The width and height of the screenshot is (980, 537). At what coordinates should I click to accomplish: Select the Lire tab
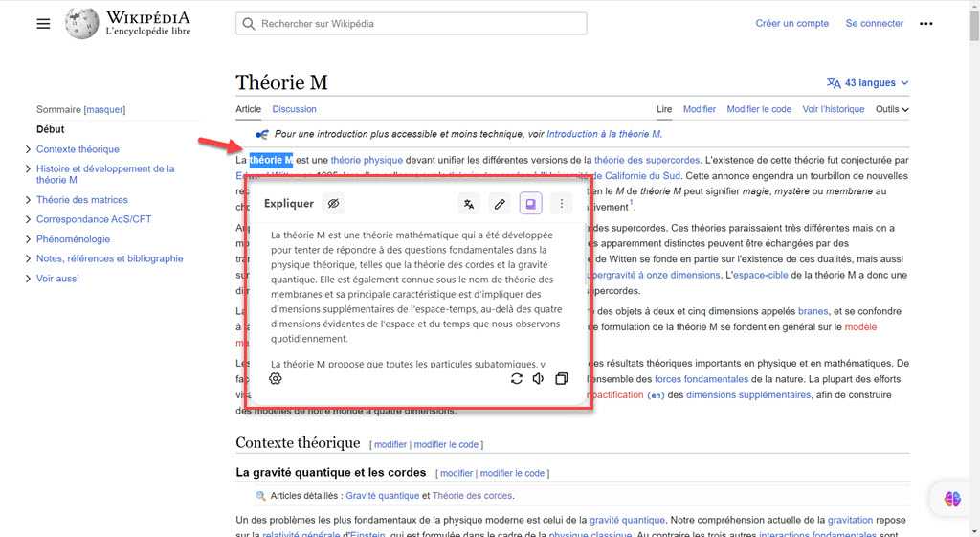tap(664, 109)
